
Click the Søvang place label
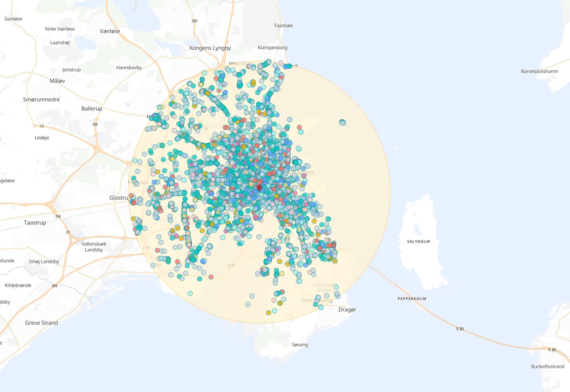click(x=300, y=345)
